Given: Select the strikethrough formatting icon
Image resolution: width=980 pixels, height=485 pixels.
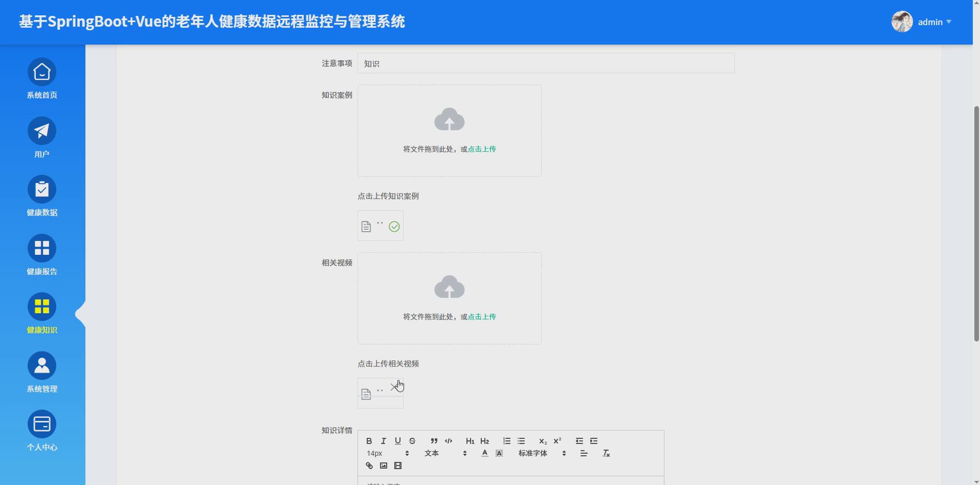Looking at the screenshot, I should (x=412, y=440).
